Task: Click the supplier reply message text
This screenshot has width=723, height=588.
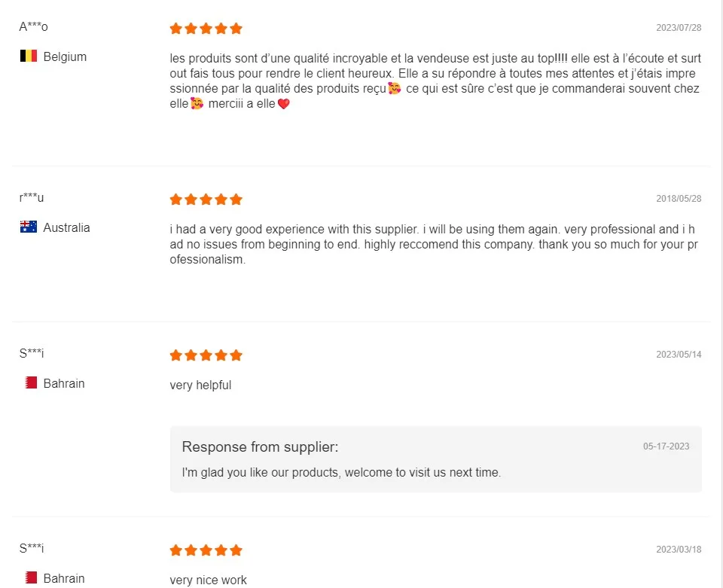Action: [341, 473]
